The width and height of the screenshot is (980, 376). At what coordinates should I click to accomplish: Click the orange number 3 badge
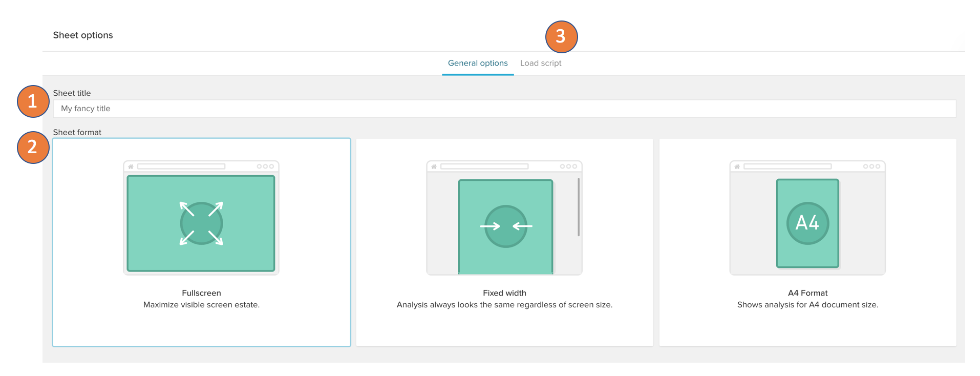(x=561, y=36)
